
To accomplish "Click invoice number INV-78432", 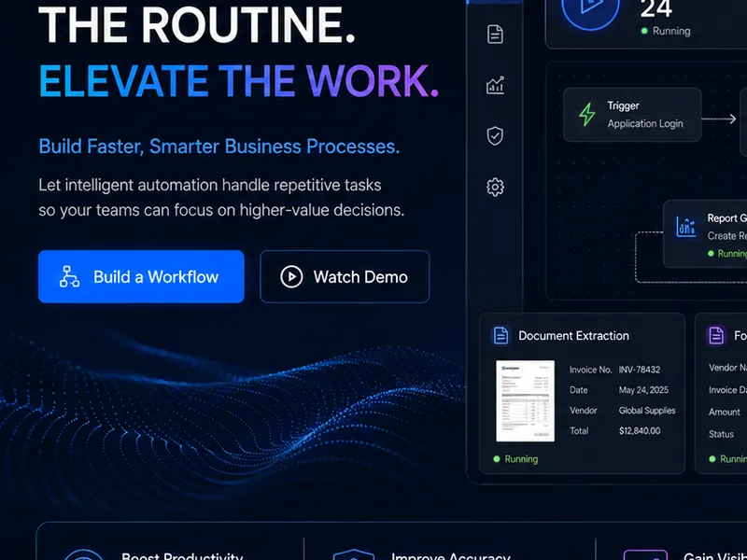I will [640, 370].
